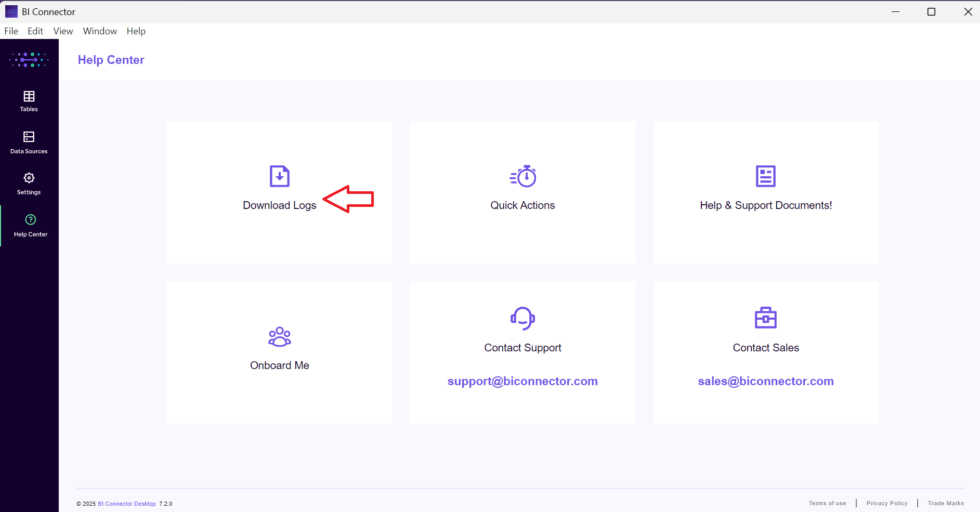Screen dimensions: 980x512
Task: Open the Tables sidebar icon
Action: click(x=29, y=97)
